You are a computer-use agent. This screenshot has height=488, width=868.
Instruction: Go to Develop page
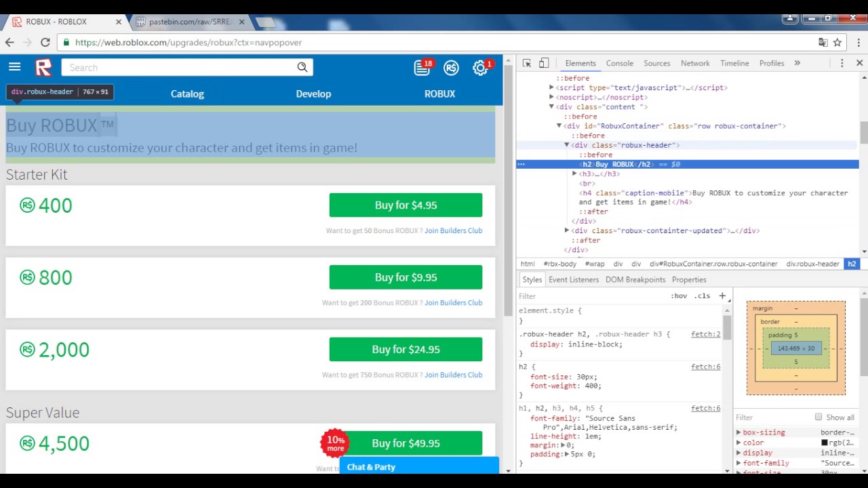pos(313,94)
